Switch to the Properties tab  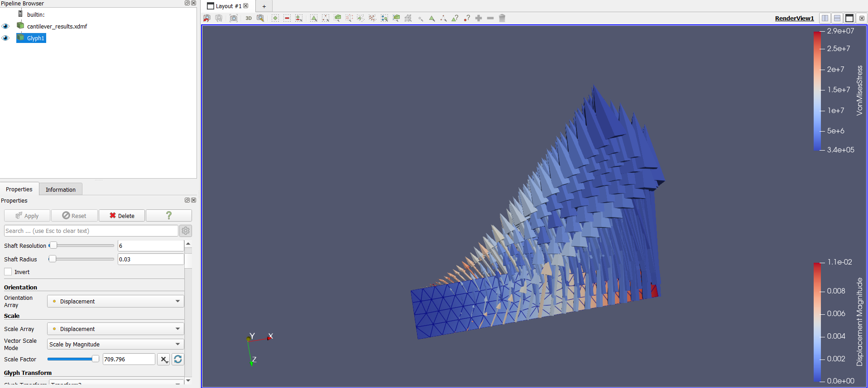tap(19, 189)
